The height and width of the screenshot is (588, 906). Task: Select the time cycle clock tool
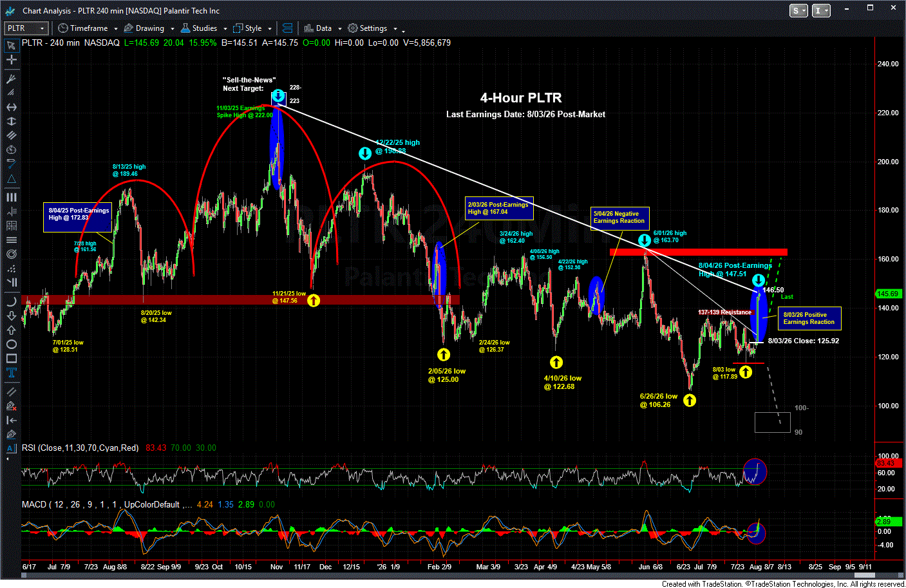(11, 150)
